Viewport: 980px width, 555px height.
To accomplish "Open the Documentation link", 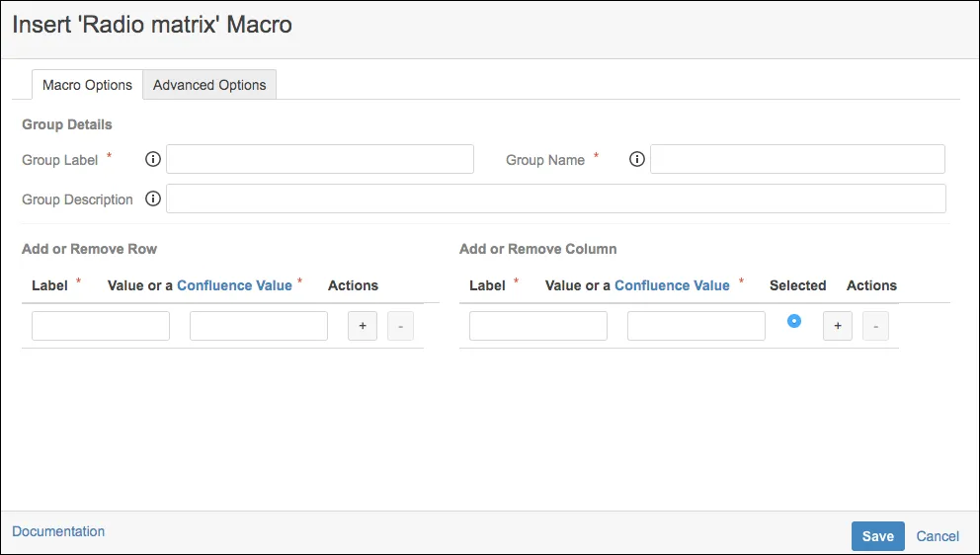I will click(x=58, y=531).
